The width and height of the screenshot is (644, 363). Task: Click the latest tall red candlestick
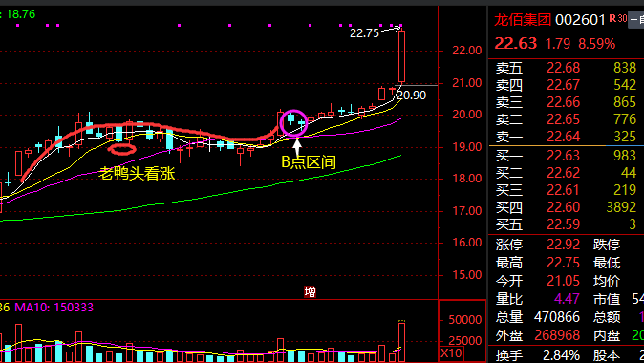coord(401,55)
